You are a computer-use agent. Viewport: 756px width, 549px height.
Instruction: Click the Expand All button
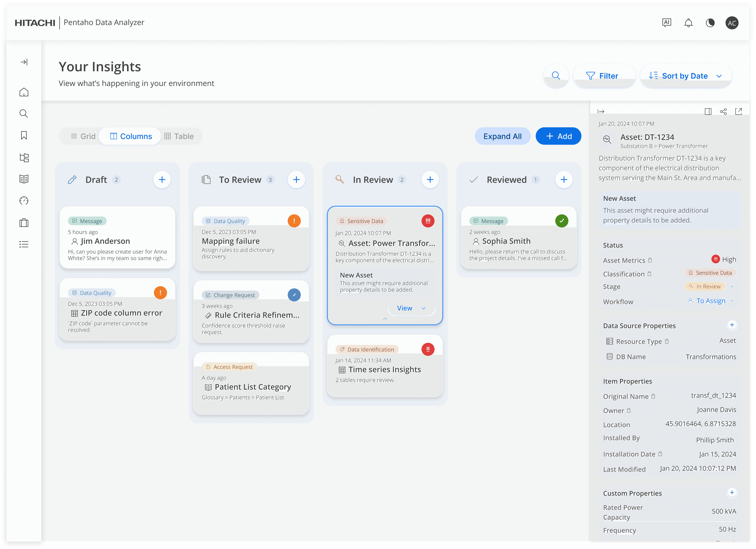pos(502,136)
